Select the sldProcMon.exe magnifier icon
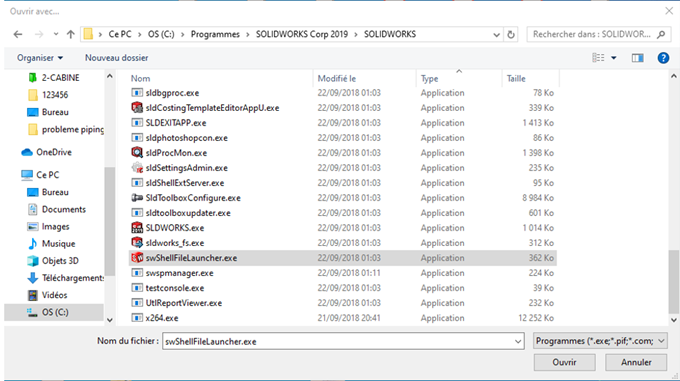680x381 pixels. [137, 153]
